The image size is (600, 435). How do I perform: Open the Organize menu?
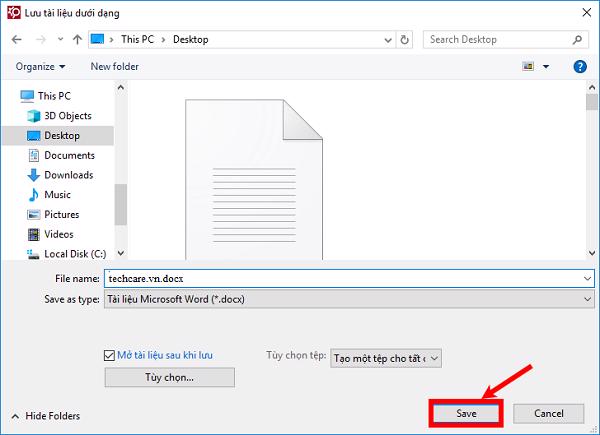pyautogui.click(x=40, y=67)
